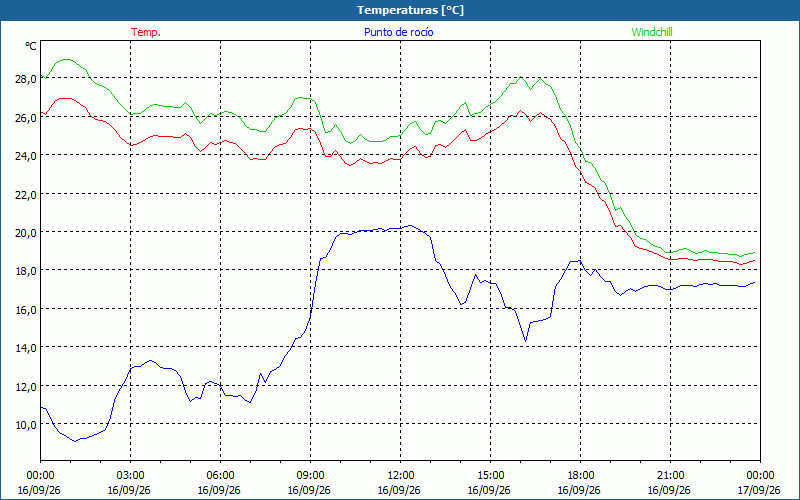This screenshot has width=800, height=500.
Task: Select the red Temp. legend label
Action: pos(146,32)
